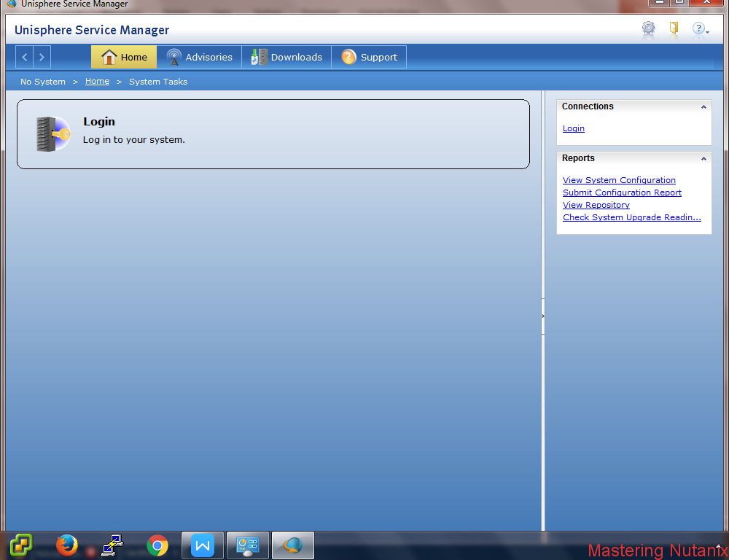Screen dimensions: 729x560
Task: Go forward with the right arrow
Action: [x=42, y=57]
